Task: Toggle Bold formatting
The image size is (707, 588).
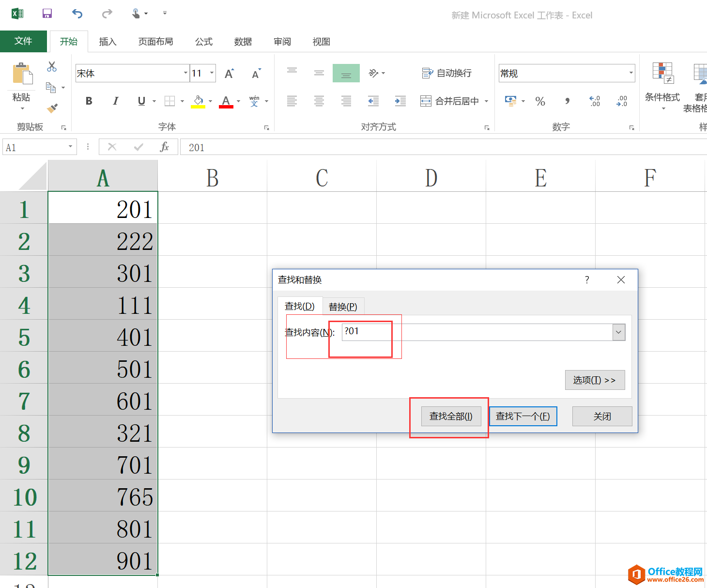Action: pos(89,101)
